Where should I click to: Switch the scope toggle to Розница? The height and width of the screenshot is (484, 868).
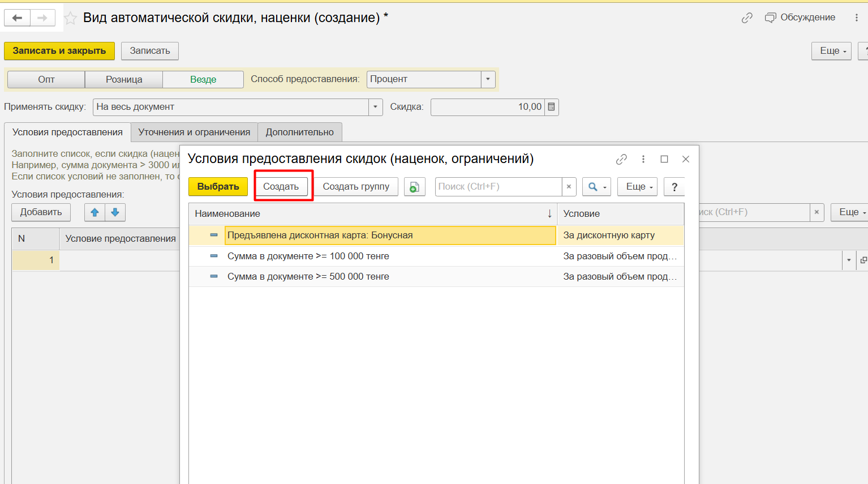coord(124,79)
